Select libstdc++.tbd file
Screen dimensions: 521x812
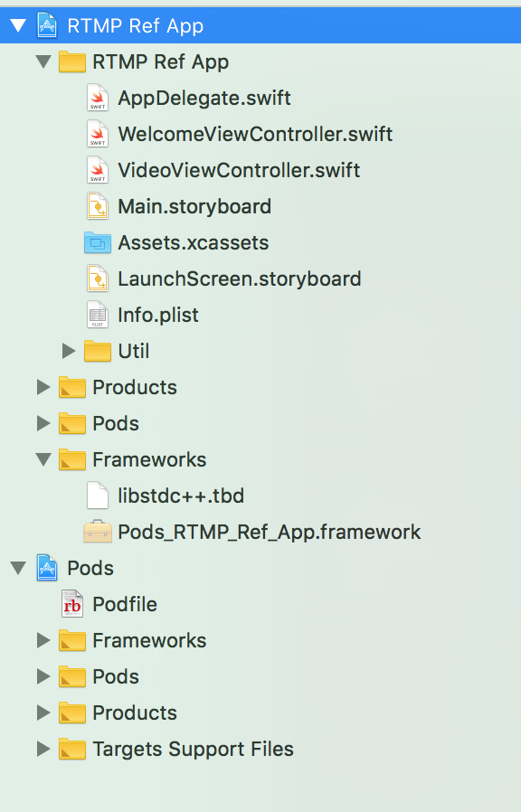(x=181, y=496)
